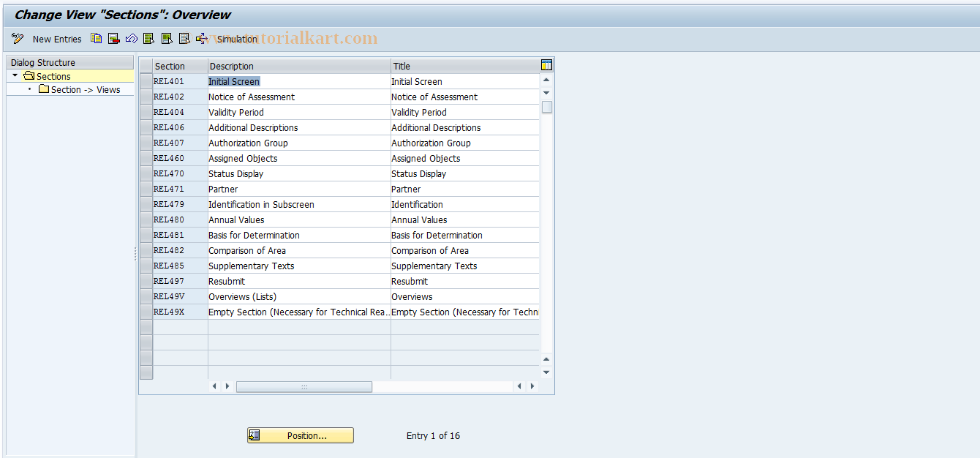Click the vertical scrollbar thumb

pyautogui.click(x=547, y=107)
